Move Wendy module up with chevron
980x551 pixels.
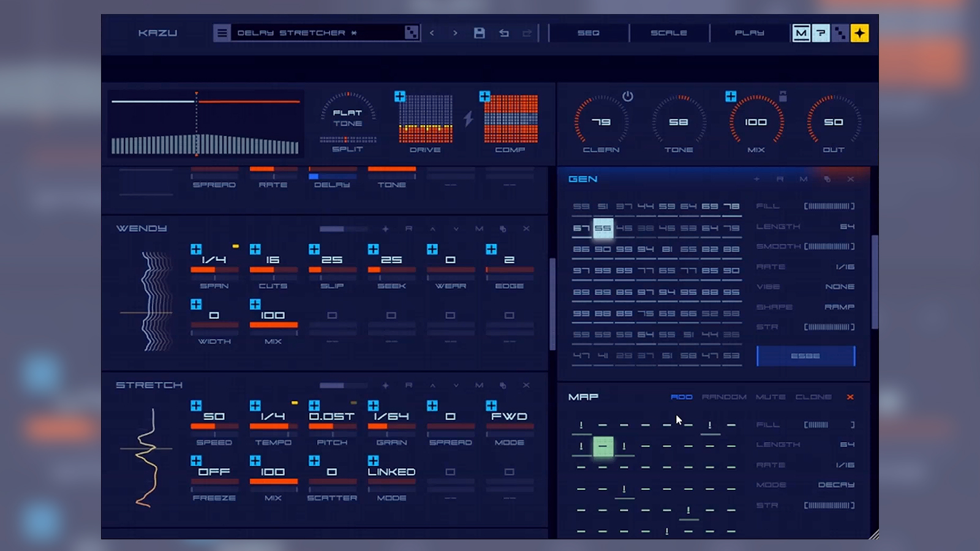pyautogui.click(x=432, y=228)
